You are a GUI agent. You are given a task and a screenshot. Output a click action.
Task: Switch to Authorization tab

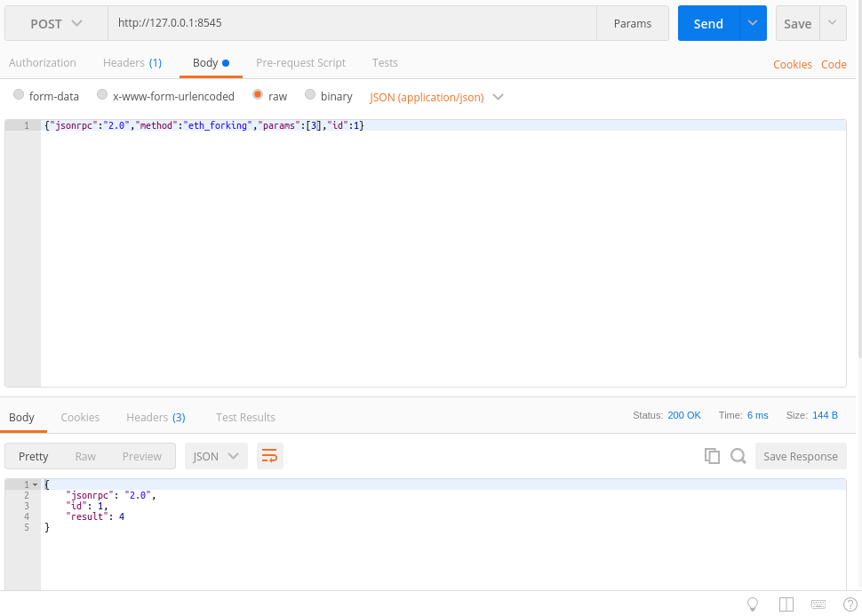[43, 63]
